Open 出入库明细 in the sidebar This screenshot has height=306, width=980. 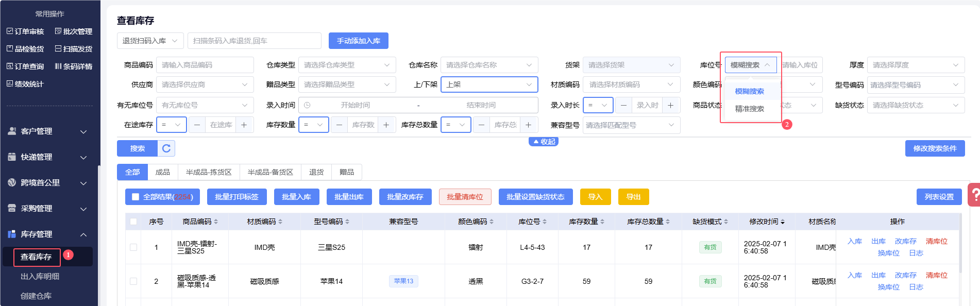click(40, 277)
